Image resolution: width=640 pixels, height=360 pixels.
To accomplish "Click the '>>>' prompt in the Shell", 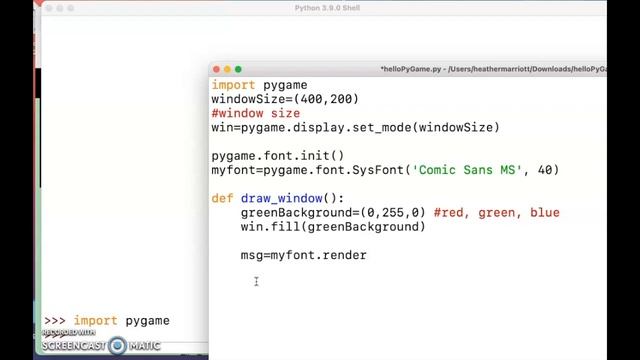I will click(55, 321).
